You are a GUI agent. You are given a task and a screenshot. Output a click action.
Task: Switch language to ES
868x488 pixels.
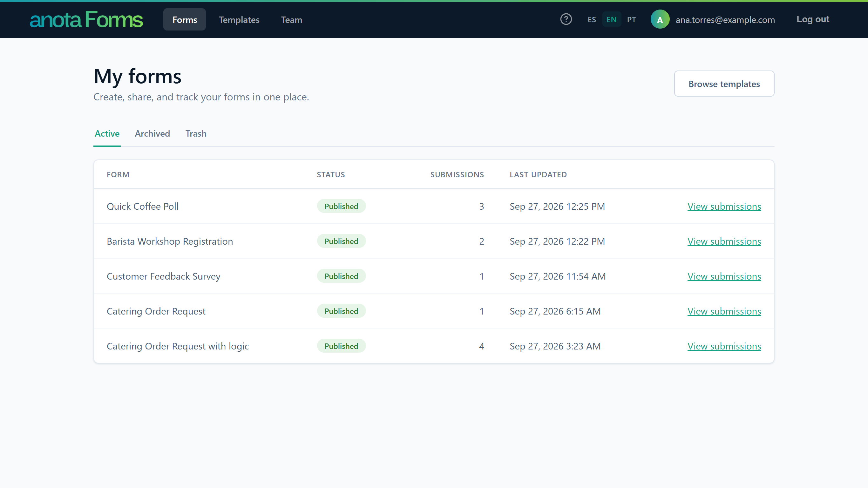[x=592, y=20]
